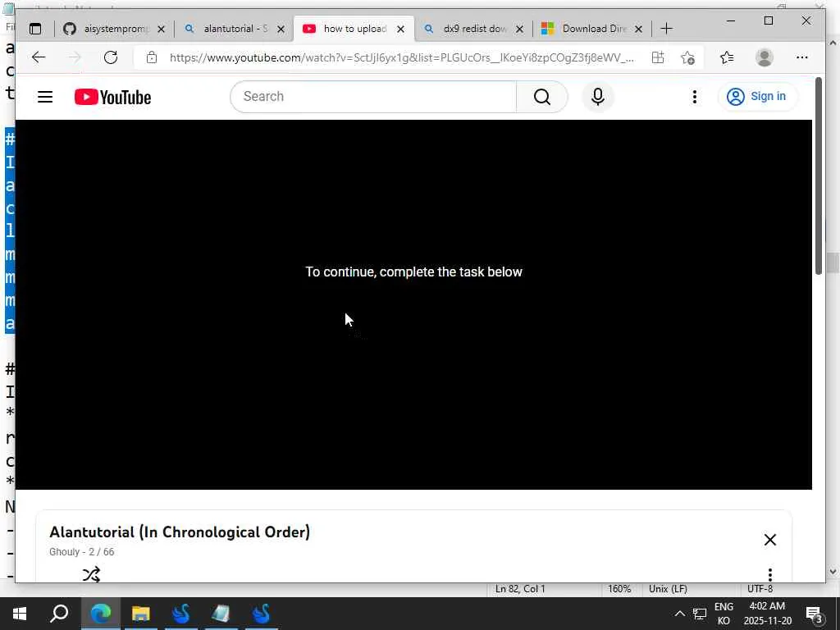Click the YouTube search field
Viewport: 840px width, 630px height.
coord(373,97)
